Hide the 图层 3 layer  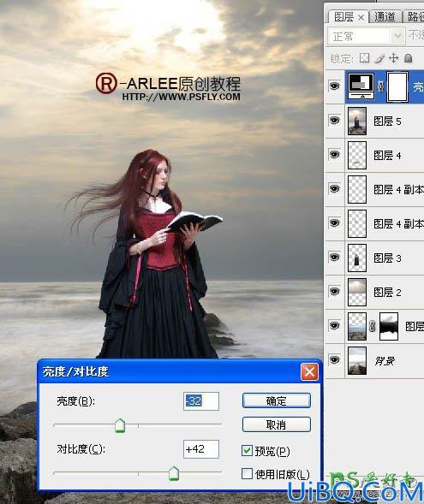tap(335, 258)
